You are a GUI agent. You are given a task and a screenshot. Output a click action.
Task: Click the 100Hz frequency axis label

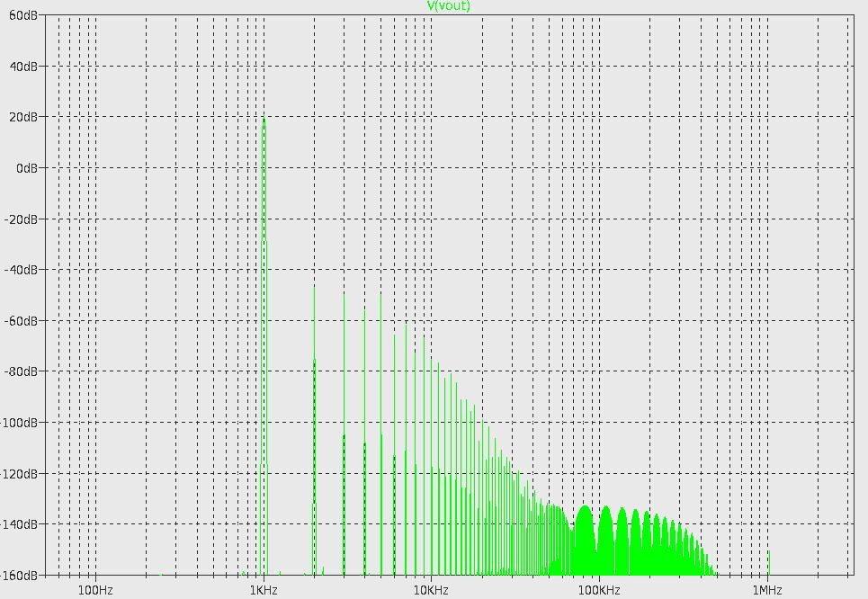tap(95, 590)
